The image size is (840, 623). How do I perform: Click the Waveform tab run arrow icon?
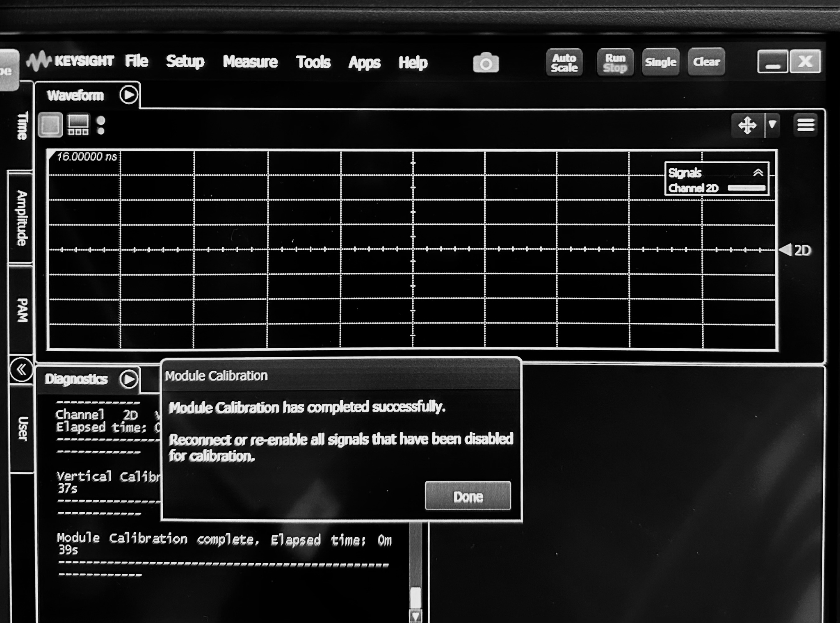click(128, 94)
